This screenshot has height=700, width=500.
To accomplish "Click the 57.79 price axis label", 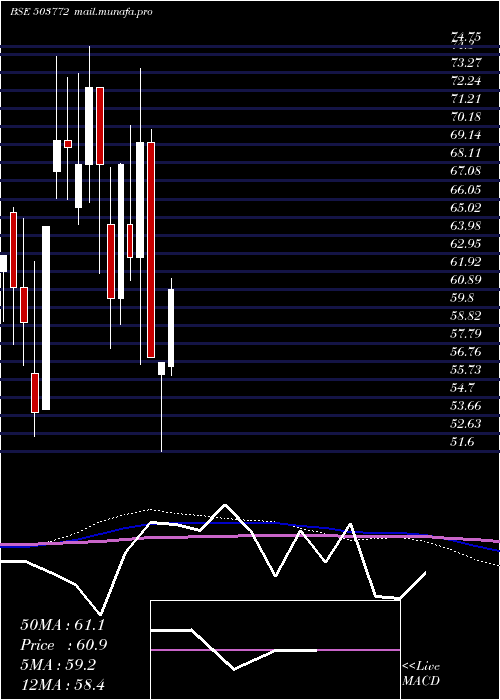I will pyautogui.click(x=466, y=334).
